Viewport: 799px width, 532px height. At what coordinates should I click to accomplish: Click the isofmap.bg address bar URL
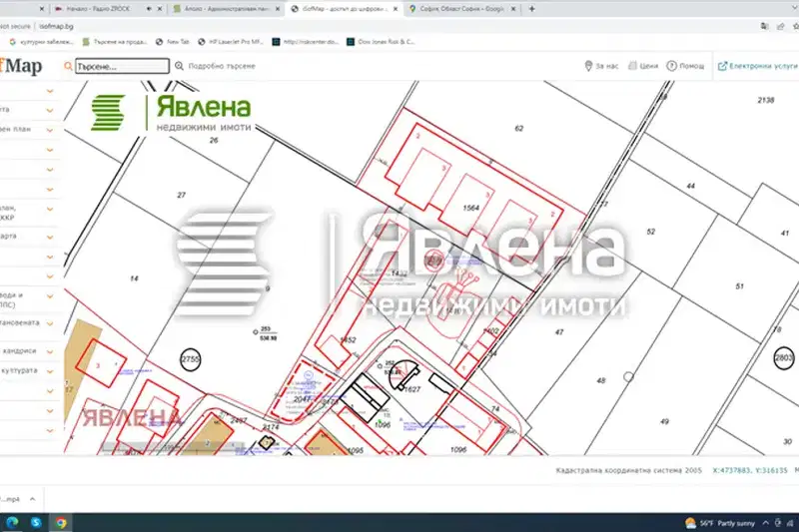pyautogui.click(x=56, y=26)
